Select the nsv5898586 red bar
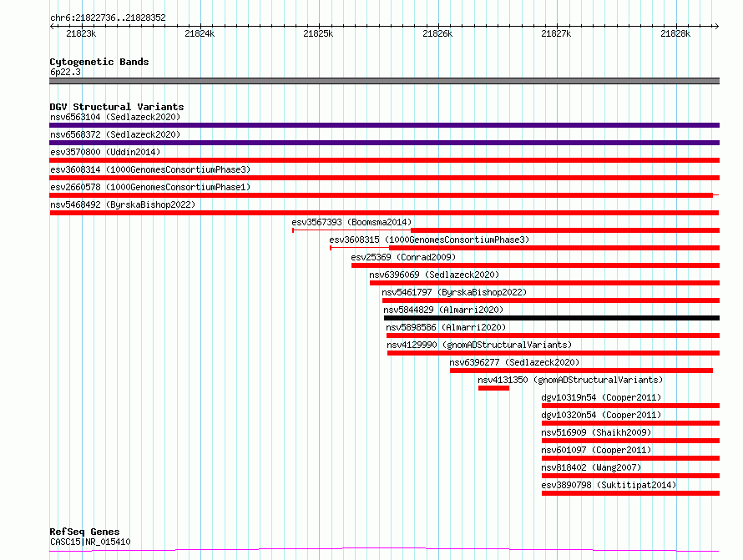This screenshot has width=743, height=560. coord(553,335)
